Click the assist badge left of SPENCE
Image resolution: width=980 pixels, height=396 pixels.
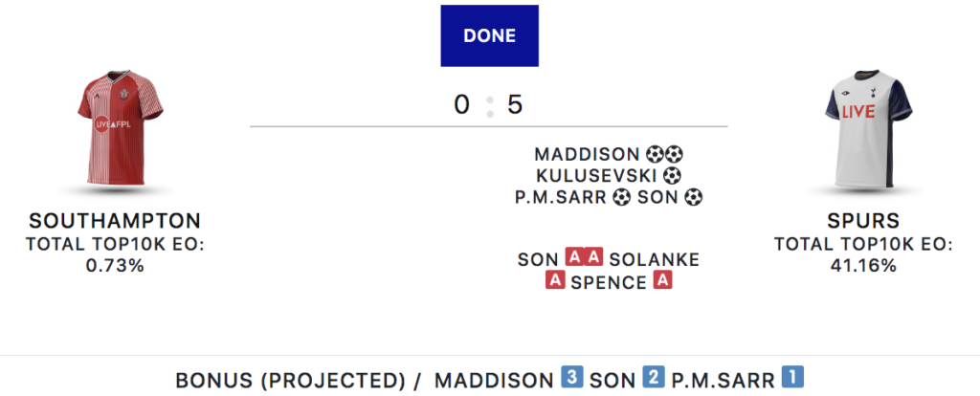(555, 281)
